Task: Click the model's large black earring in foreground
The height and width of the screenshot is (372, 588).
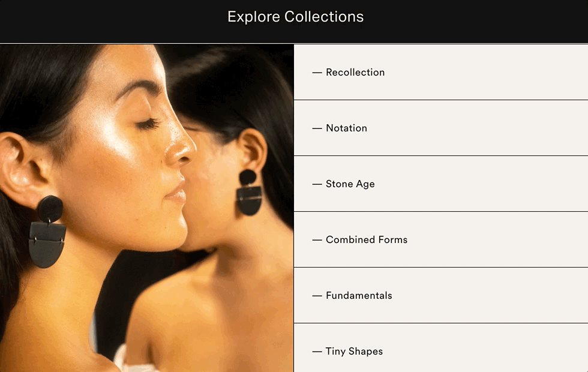Action: pos(47,232)
